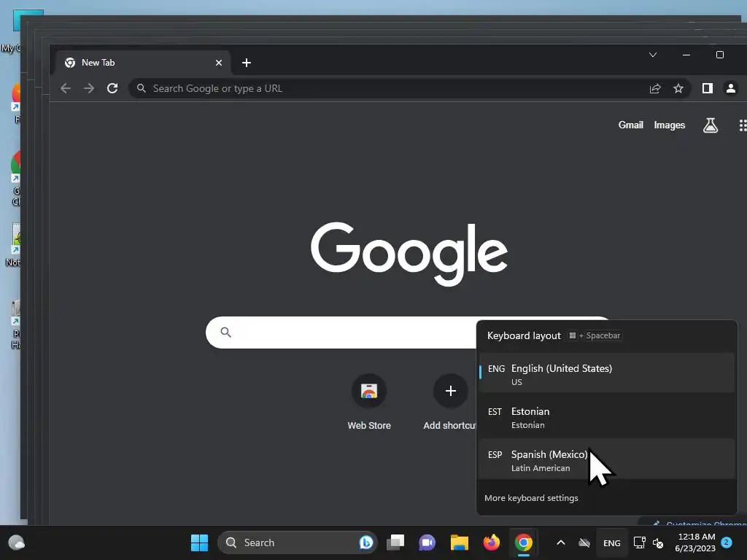This screenshot has width=747, height=560.
Task: Open the Windows Start menu
Action: (x=199, y=542)
